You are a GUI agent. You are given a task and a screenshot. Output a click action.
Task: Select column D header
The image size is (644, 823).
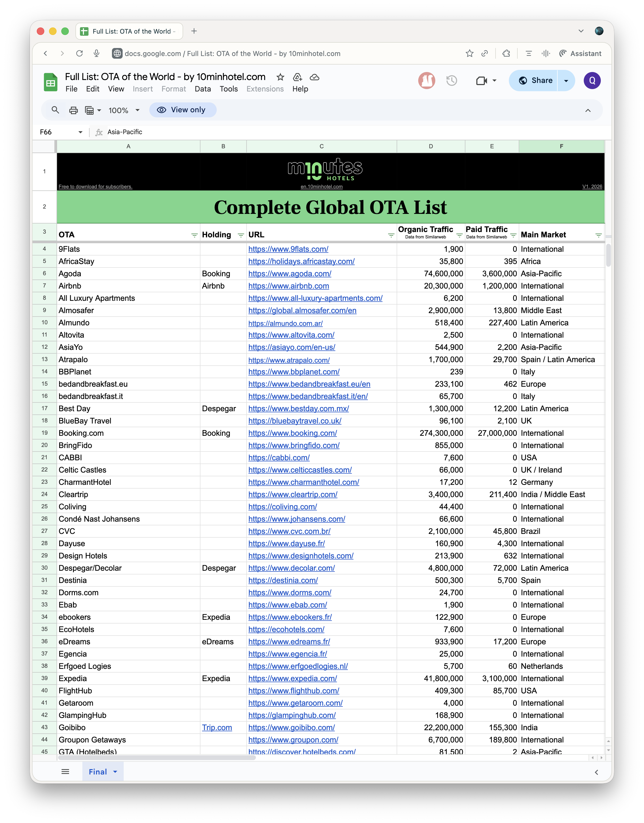(x=430, y=146)
